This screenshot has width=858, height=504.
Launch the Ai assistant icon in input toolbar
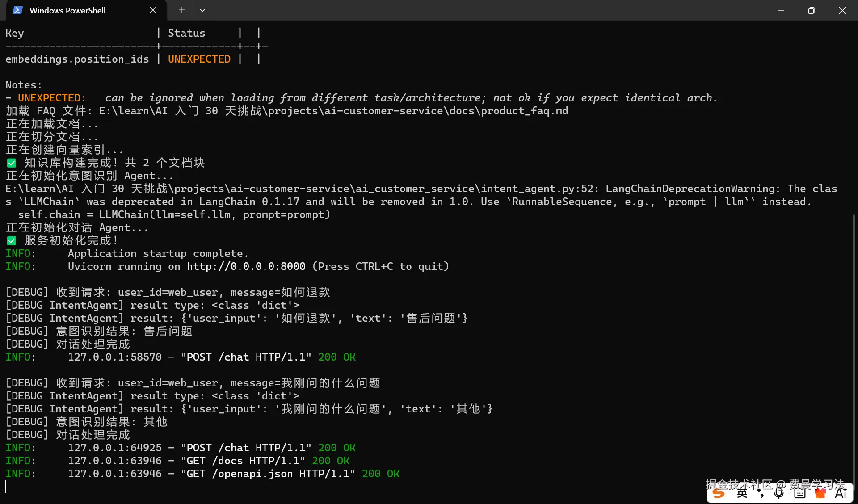coord(841,493)
